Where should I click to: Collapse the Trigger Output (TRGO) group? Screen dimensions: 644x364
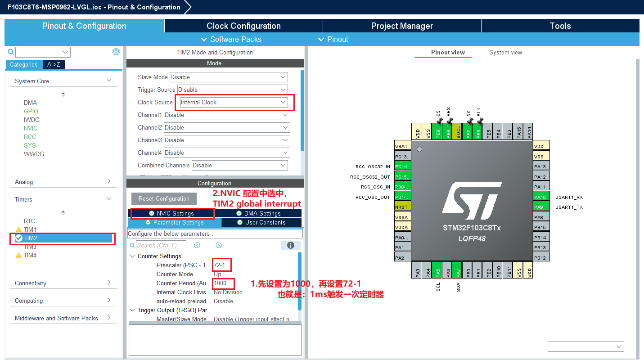tap(133, 310)
